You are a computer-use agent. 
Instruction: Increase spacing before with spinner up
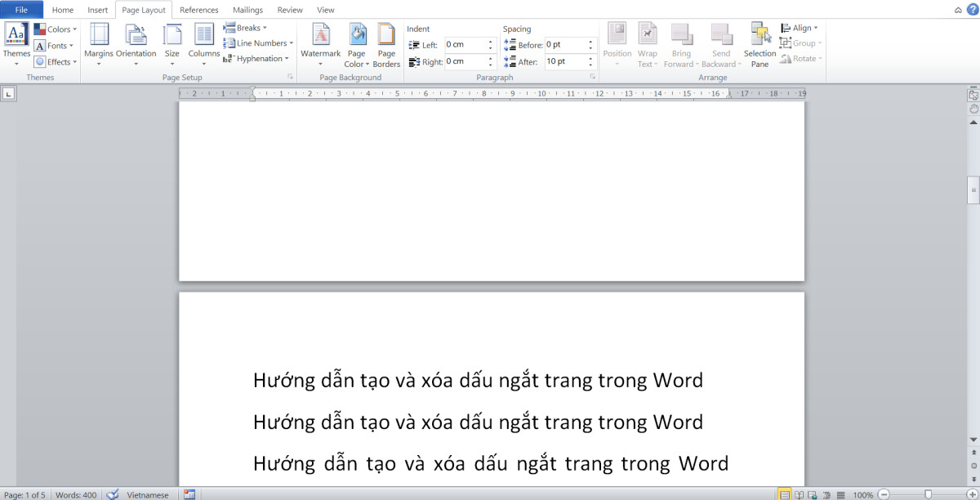tap(592, 42)
